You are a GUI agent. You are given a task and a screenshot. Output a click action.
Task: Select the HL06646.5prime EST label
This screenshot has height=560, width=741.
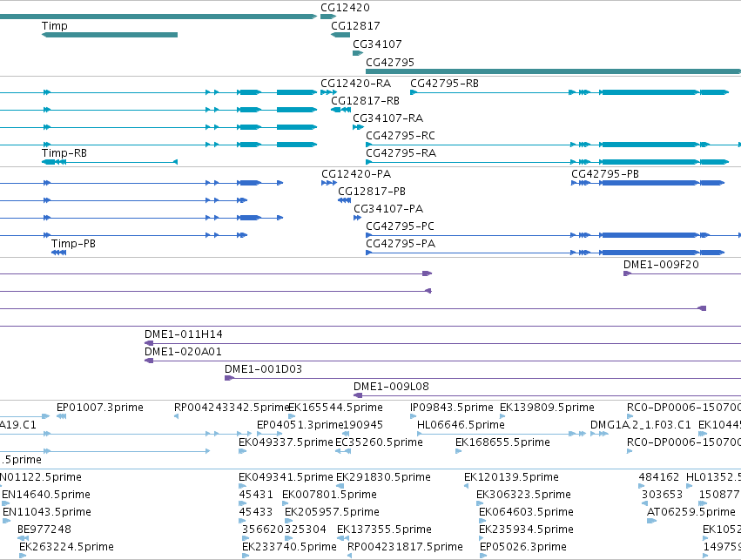tap(461, 426)
